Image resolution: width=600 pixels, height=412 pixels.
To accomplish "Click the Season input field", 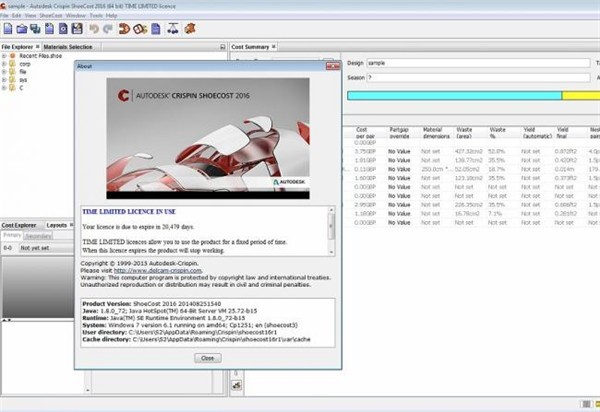I will pyautogui.click(x=478, y=78).
